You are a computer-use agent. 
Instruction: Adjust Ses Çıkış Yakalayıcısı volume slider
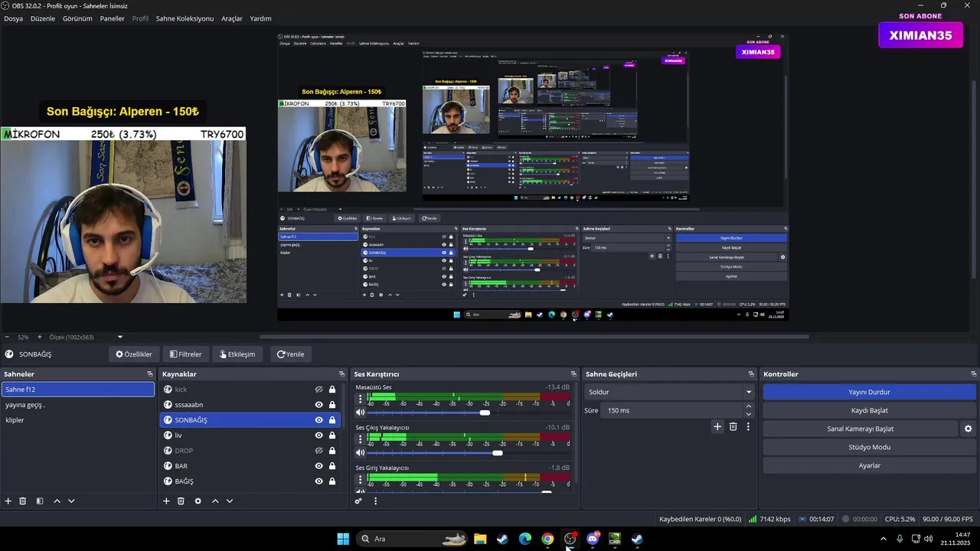[498, 453]
